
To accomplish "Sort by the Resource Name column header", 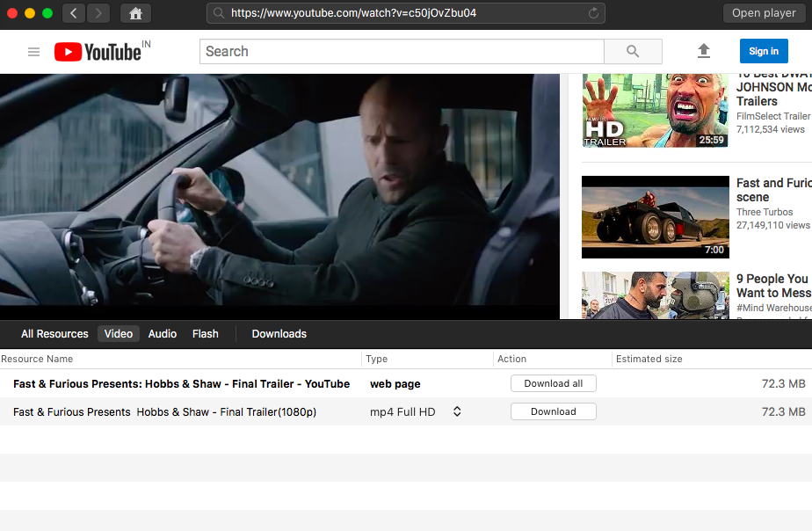I will click(180, 359).
